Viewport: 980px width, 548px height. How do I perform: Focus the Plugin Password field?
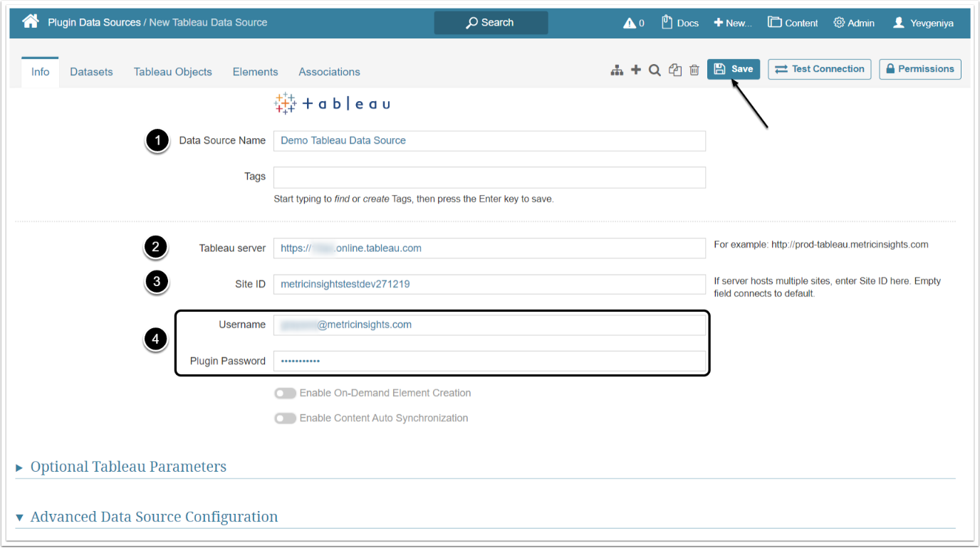tap(489, 362)
